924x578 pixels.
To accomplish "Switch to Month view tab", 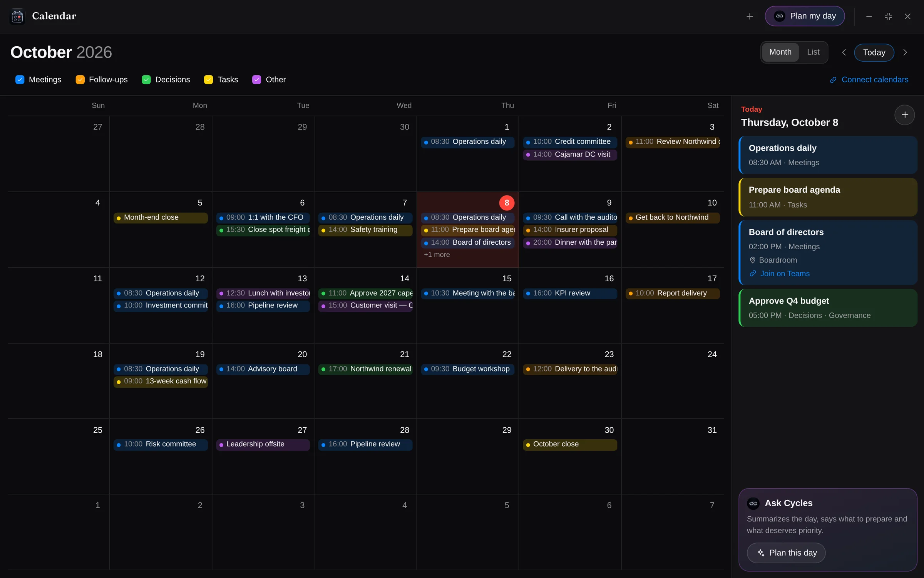I will tap(780, 52).
